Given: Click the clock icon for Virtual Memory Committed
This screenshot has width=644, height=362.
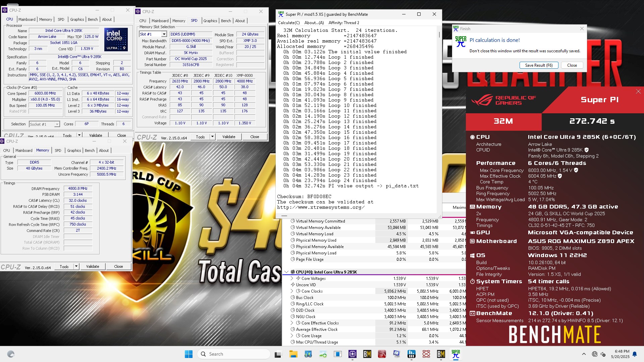Looking at the screenshot, I should (x=292, y=221).
